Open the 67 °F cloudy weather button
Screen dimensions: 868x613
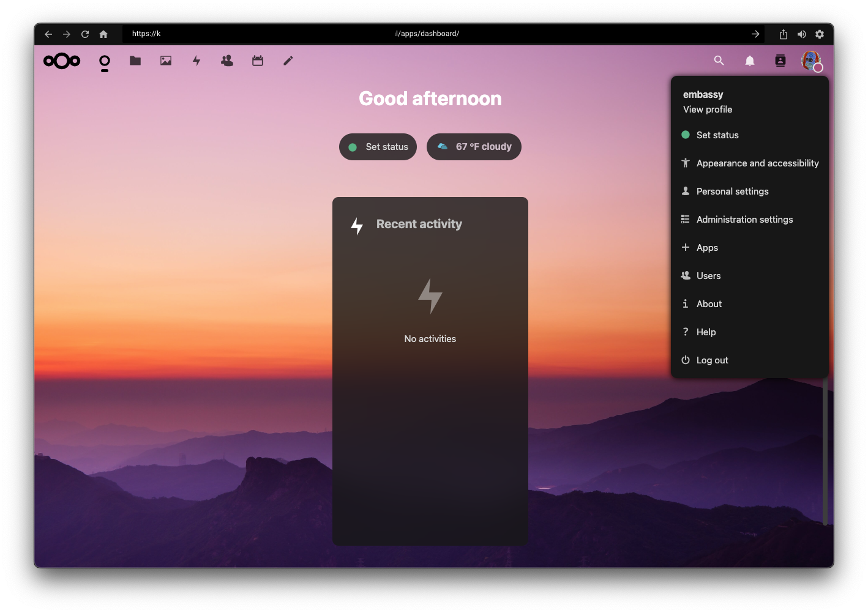click(474, 146)
